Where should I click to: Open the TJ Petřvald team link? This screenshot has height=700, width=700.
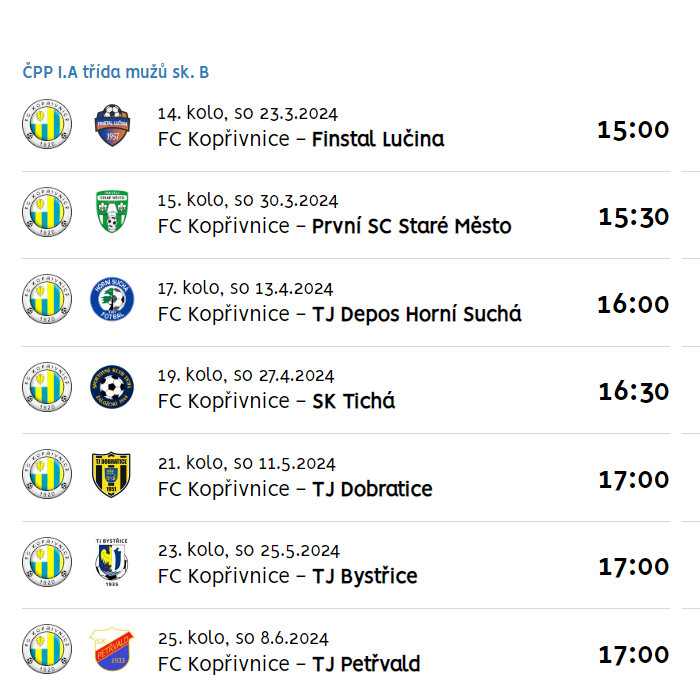(x=366, y=664)
